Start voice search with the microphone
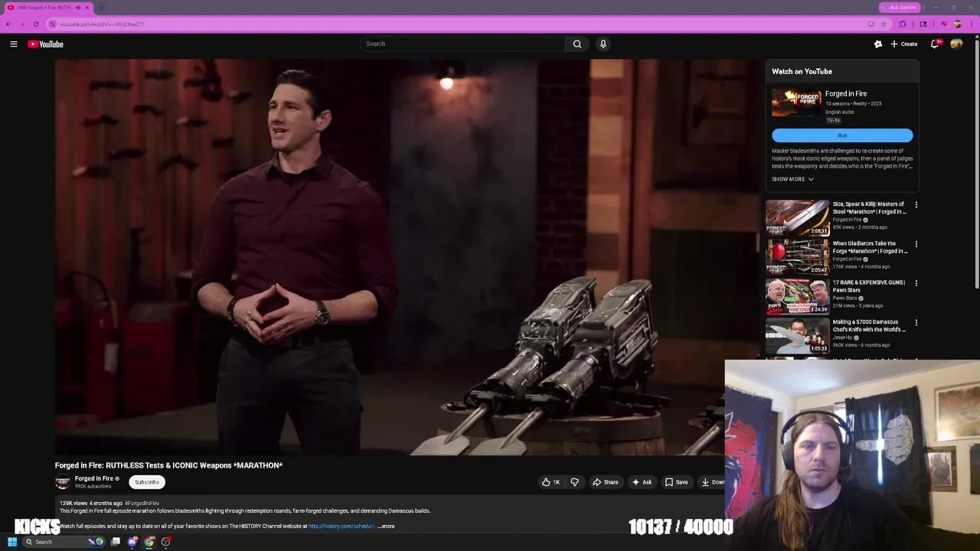Viewport: 980px width, 551px height. click(x=603, y=44)
